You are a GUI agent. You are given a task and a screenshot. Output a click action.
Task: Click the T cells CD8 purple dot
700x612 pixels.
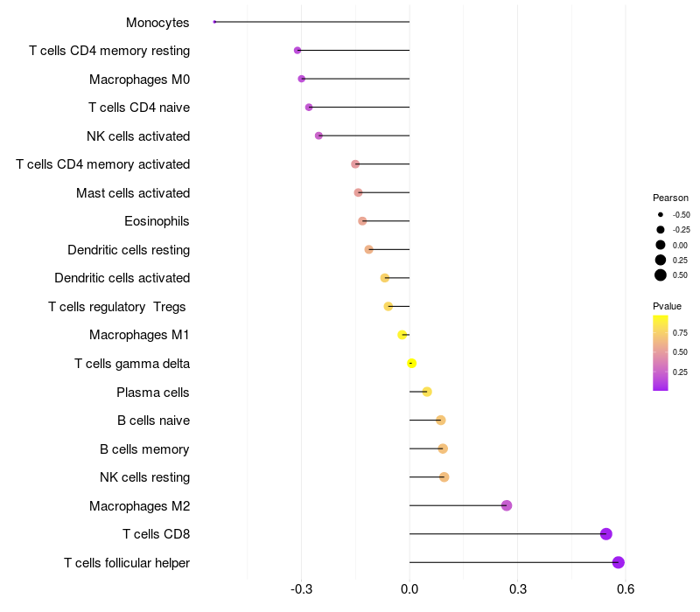(x=605, y=534)
